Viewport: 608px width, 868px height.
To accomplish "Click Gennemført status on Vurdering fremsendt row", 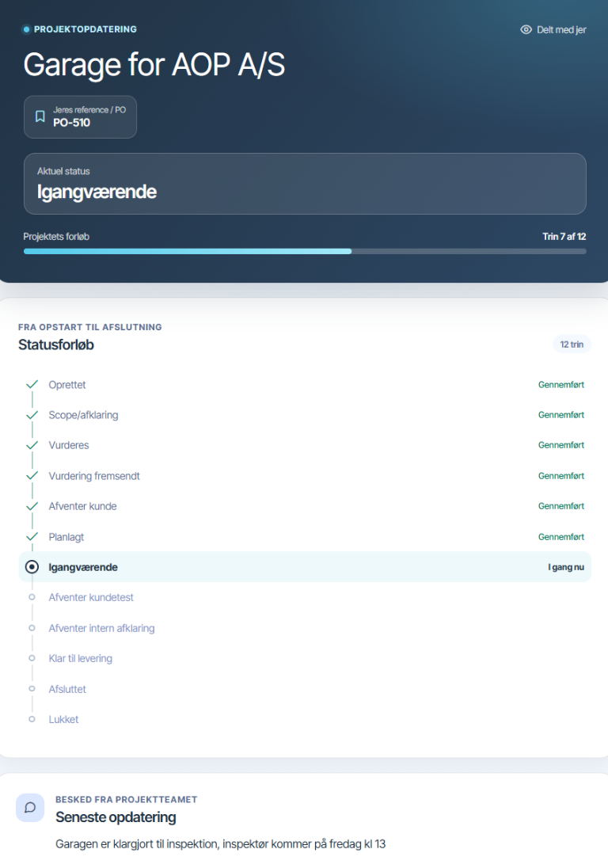I will (561, 476).
